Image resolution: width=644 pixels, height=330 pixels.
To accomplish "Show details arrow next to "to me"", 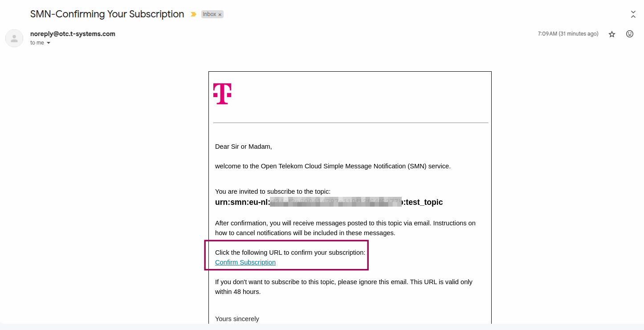I will coord(49,43).
